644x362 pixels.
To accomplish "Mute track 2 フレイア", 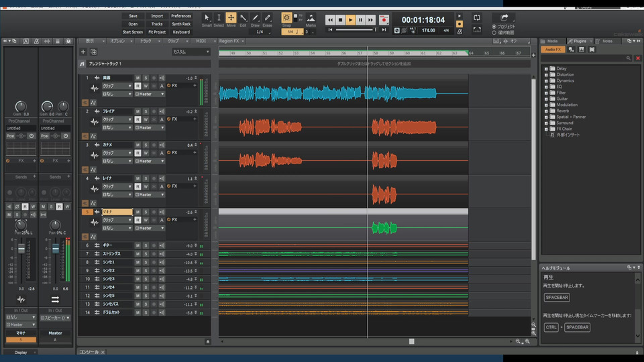I will 138,111.
